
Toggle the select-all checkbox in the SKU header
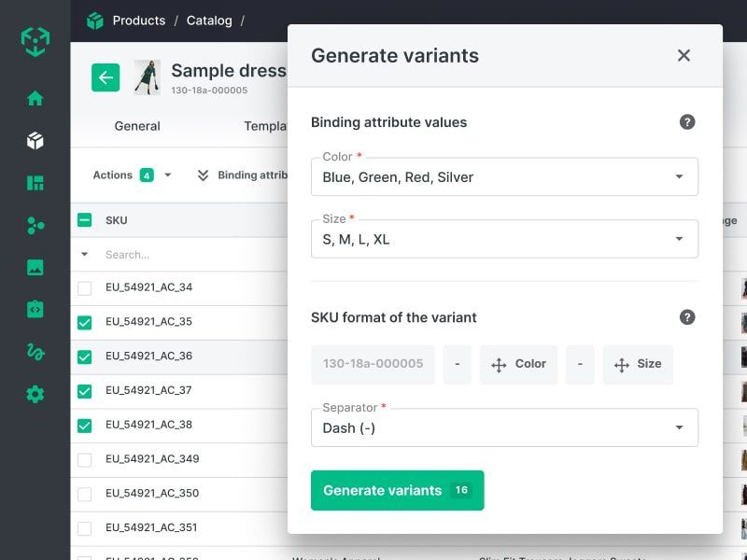[84, 220]
